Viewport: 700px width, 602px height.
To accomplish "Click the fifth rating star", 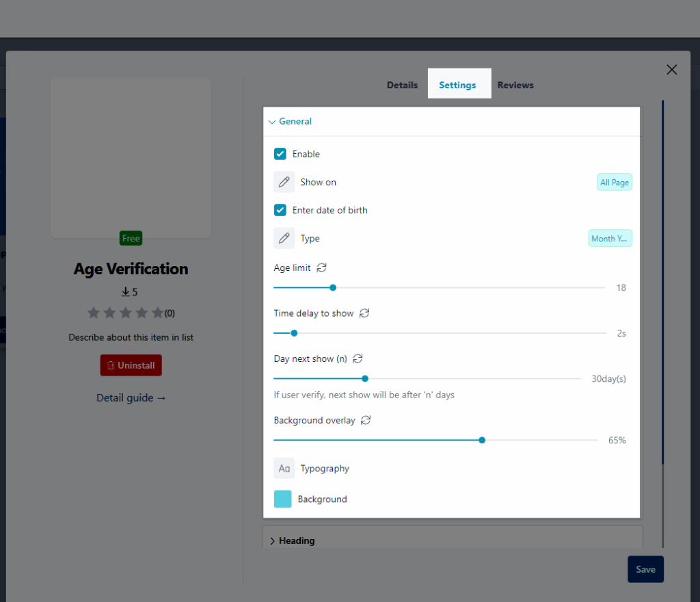I will pyautogui.click(x=158, y=313).
